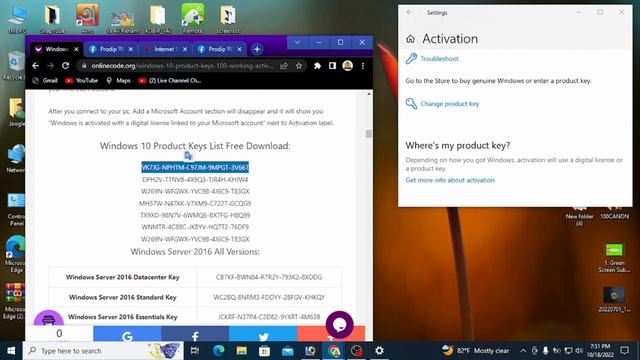Close the Internet tab
Image resolution: width=640 pixels, height=360 pixels.
click(x=185, y=49)
